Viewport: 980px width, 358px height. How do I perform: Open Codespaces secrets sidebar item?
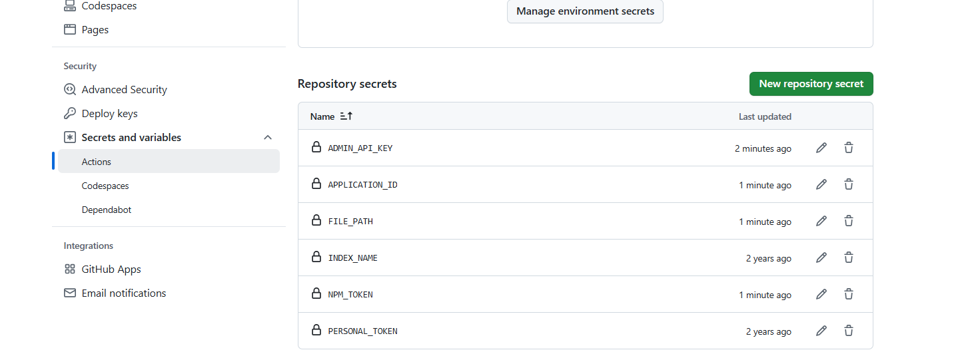click(105, 186)
